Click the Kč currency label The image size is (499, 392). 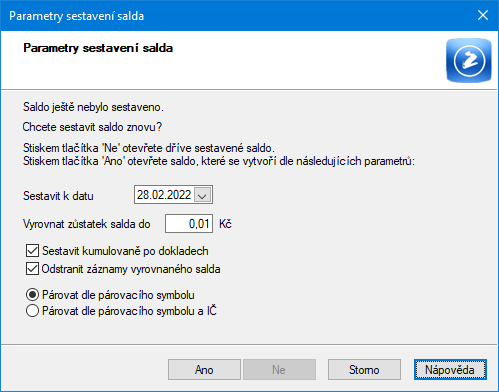point(225,224)
